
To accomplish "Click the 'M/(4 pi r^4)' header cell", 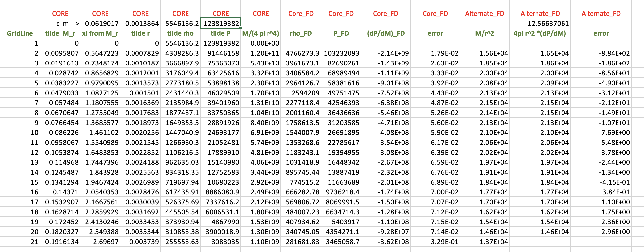I will click(x=261, y=33).
